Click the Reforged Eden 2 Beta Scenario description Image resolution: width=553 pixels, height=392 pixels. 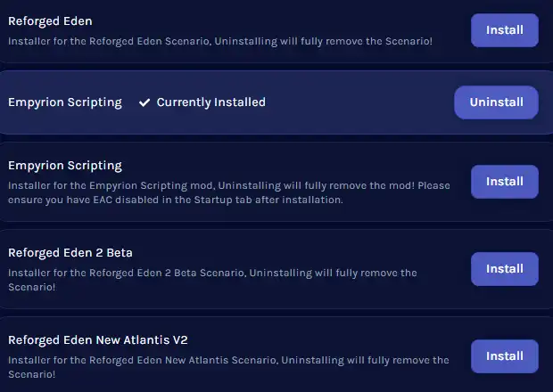(212, 280)
